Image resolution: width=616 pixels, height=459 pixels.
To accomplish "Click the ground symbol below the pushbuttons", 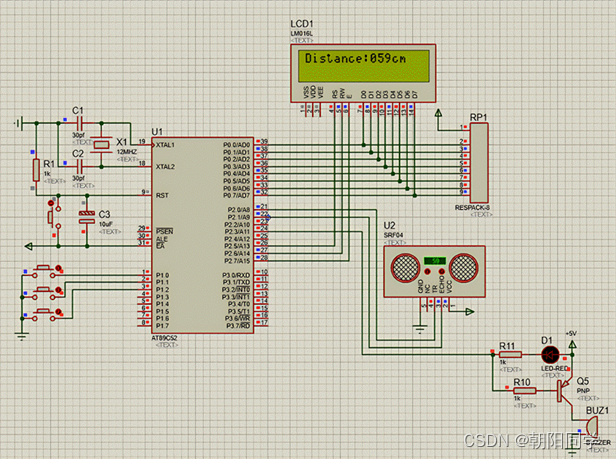I will coord(22,336).
